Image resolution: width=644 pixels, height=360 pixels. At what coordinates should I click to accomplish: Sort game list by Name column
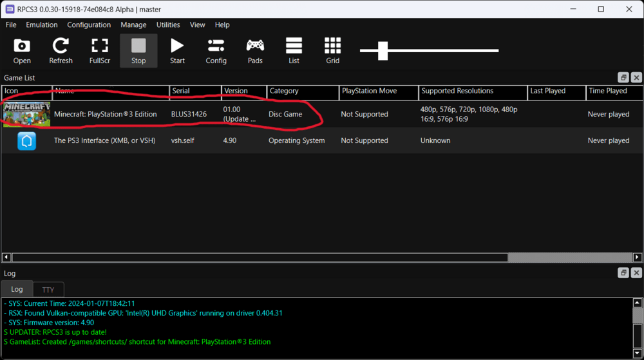[110, 91]
